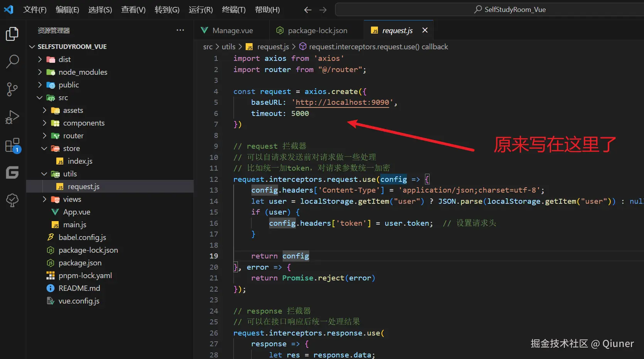
Task: Open index.js in the store folder
Action: pyautogui.click(x=80, y=161)
